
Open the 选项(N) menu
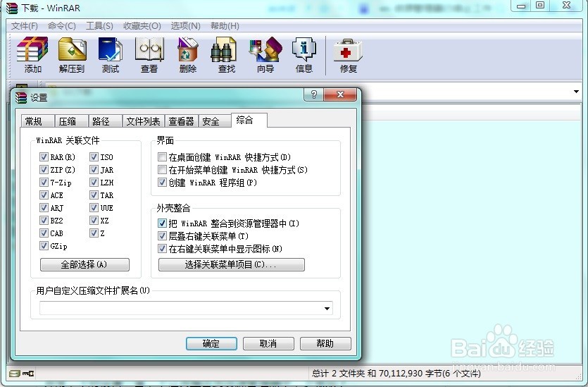pos(186,26)
